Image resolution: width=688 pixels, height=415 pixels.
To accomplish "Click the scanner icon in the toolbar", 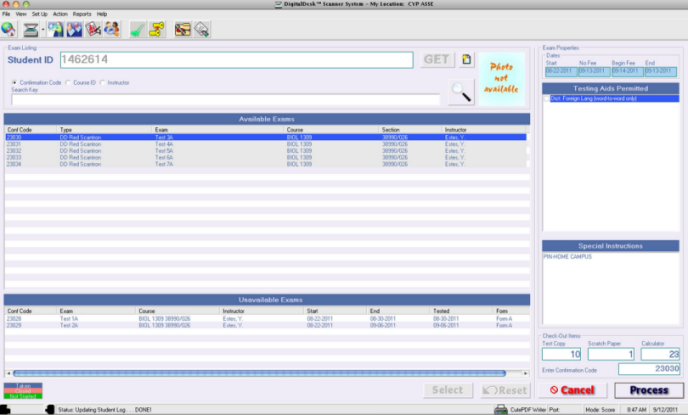I will [x=31, y=29].
